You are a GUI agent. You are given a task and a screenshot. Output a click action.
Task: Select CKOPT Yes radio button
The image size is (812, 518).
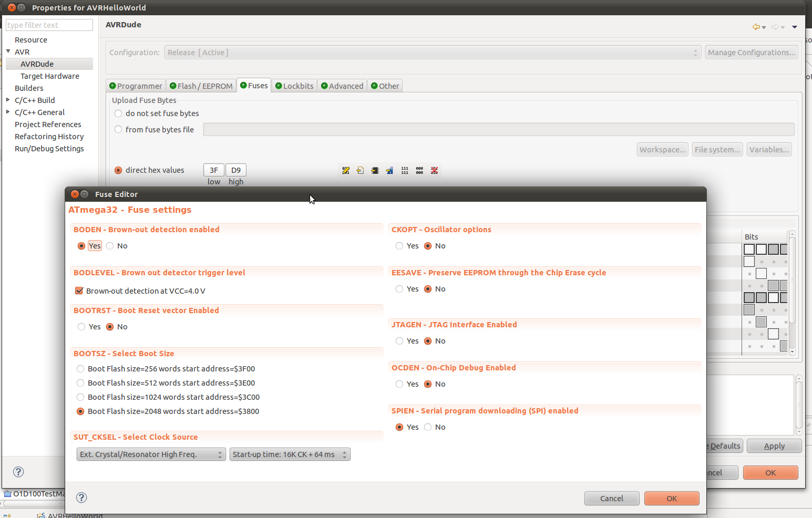[399, 246]
